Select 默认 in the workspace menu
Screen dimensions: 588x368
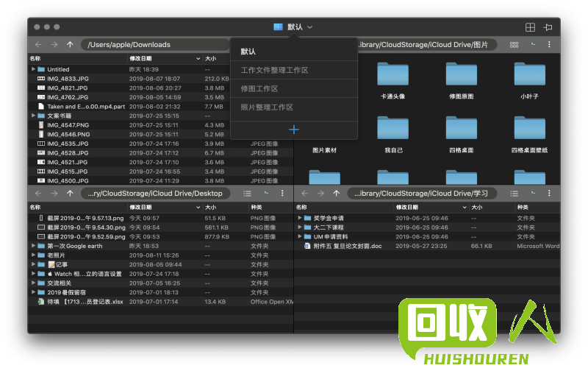point(293,52)
